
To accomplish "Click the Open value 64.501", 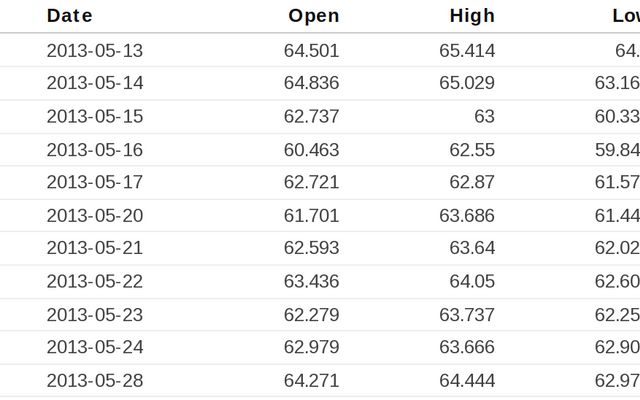I will (311, 50).
